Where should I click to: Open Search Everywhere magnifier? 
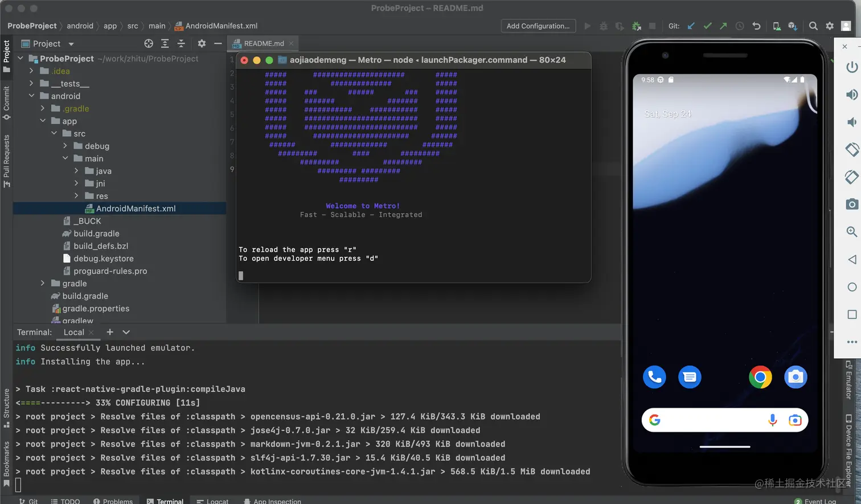pyautogui.click(x=813, y=26)
